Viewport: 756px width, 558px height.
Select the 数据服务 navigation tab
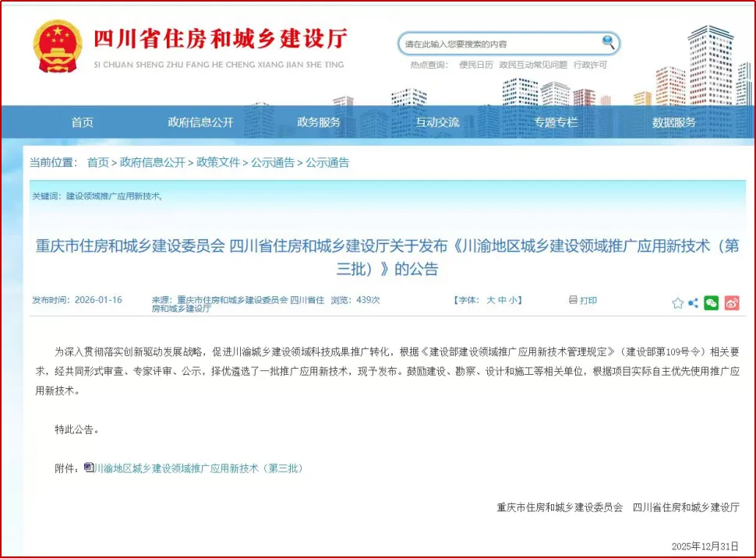pos(675,122)
